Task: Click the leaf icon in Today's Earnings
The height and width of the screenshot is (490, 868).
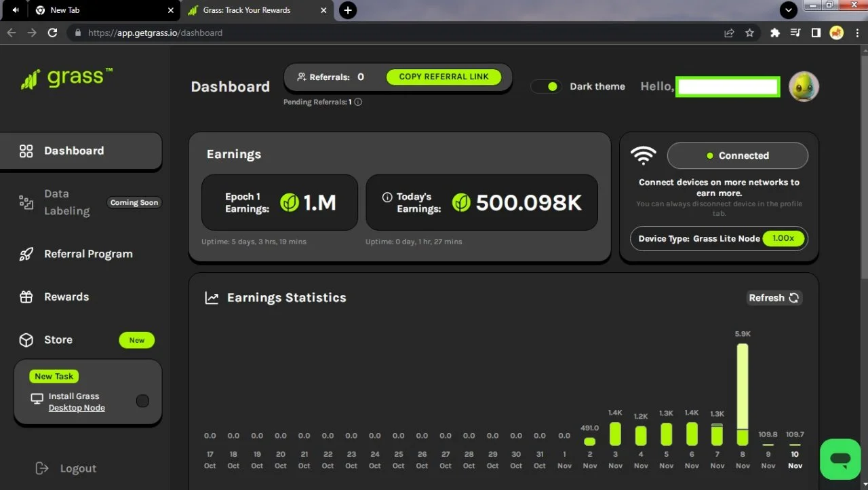Action: (461, 202)
